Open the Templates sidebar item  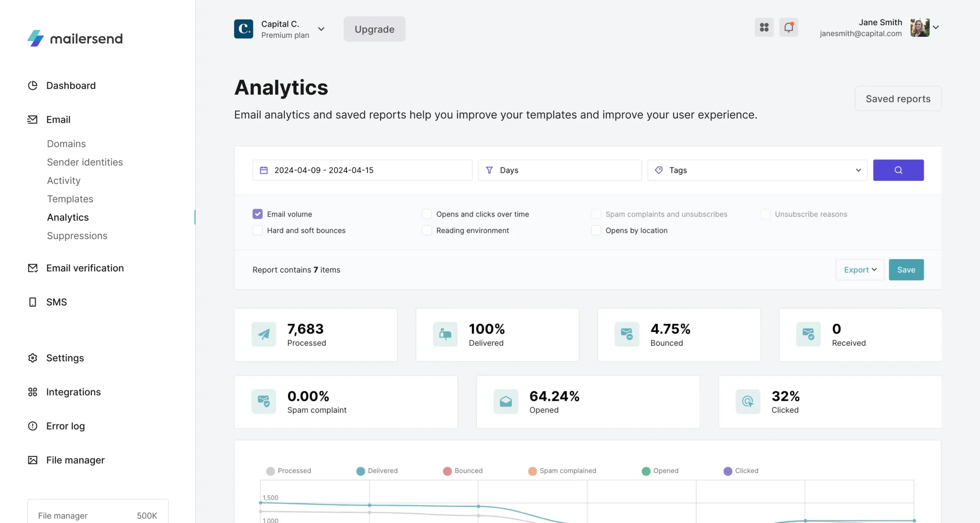[70, 199]
